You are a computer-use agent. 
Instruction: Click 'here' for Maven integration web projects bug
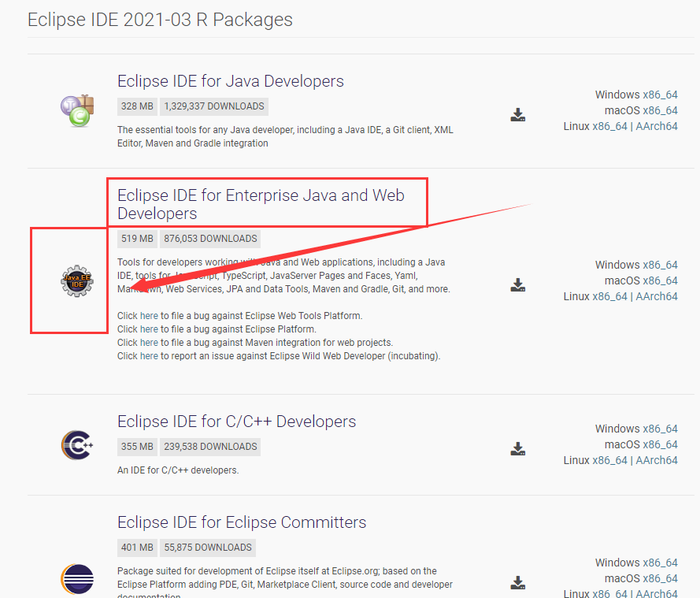tap(149, 343)
